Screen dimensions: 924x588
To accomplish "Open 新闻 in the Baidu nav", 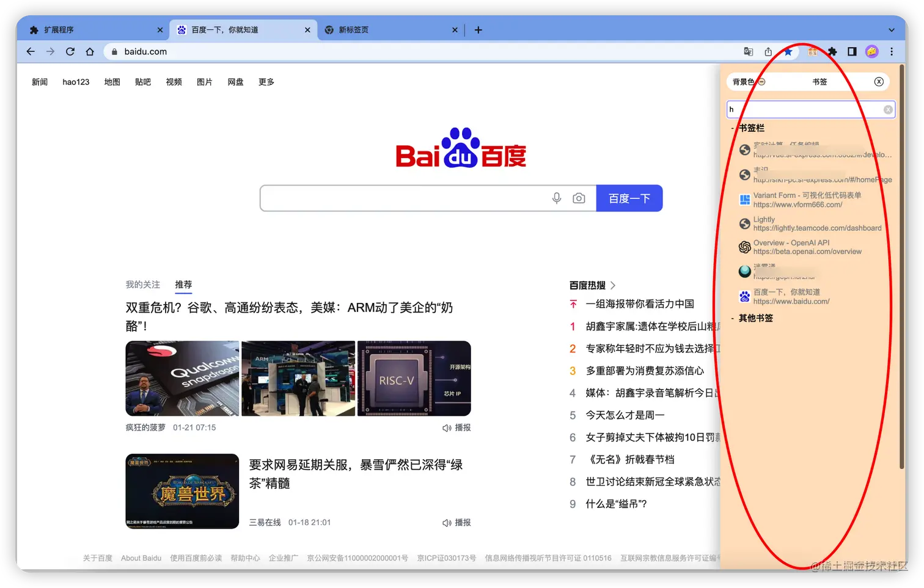I will click(x=40, y=82).
